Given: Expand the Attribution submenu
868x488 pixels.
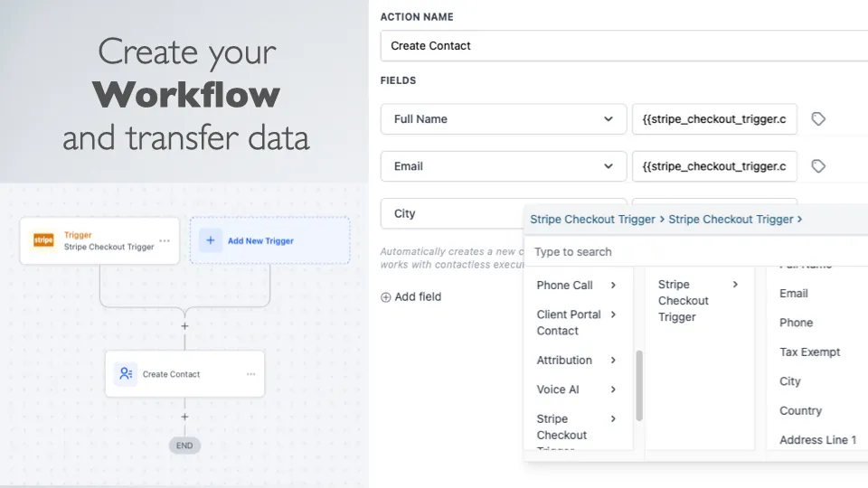Looking at the screenshot, I should pos(613,361).
